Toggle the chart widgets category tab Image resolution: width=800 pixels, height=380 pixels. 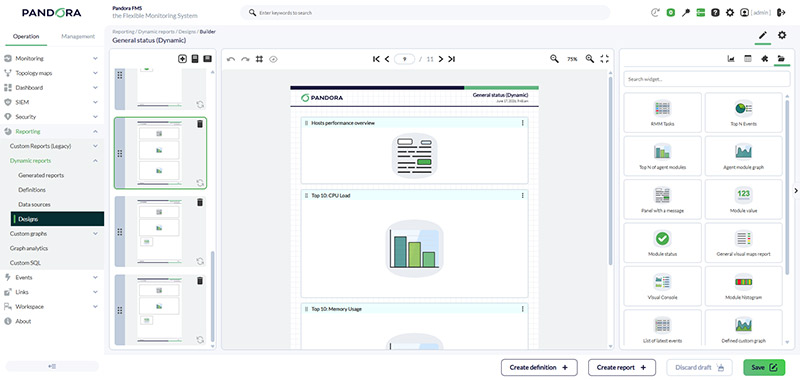(x=731, y=59)
